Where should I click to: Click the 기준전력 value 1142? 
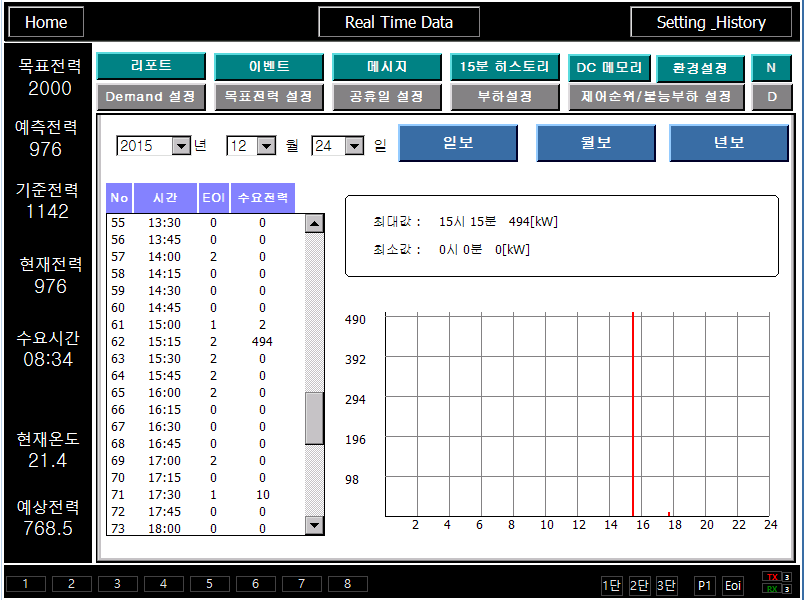click(x=47, y=211)
